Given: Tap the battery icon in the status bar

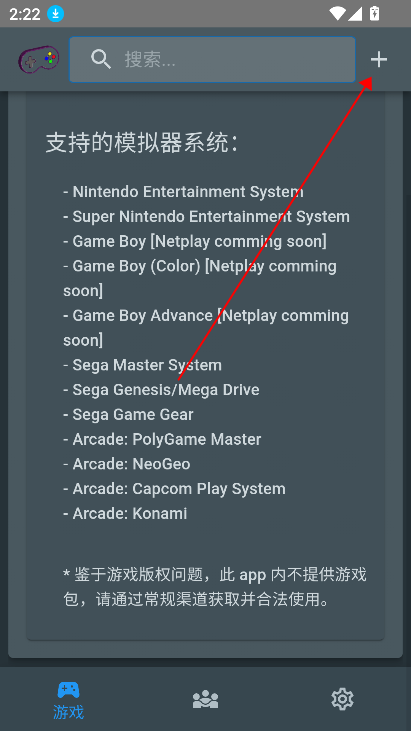Looking at the screenshot, I should (374, 14).
